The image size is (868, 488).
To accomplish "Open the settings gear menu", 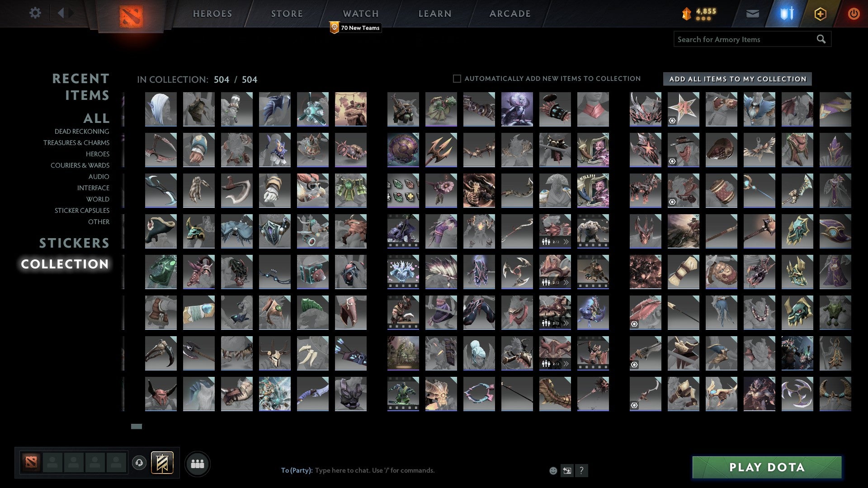I will tap(35, 13).
